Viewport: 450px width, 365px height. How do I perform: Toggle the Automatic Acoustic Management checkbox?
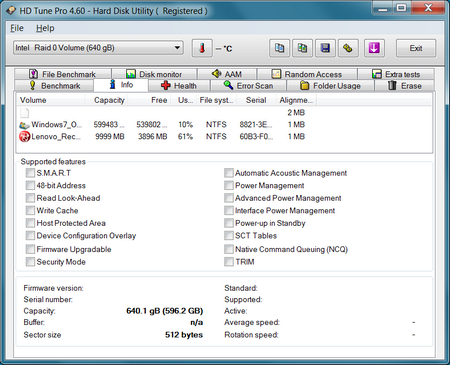pyautogui.click(x=229, y=173)
